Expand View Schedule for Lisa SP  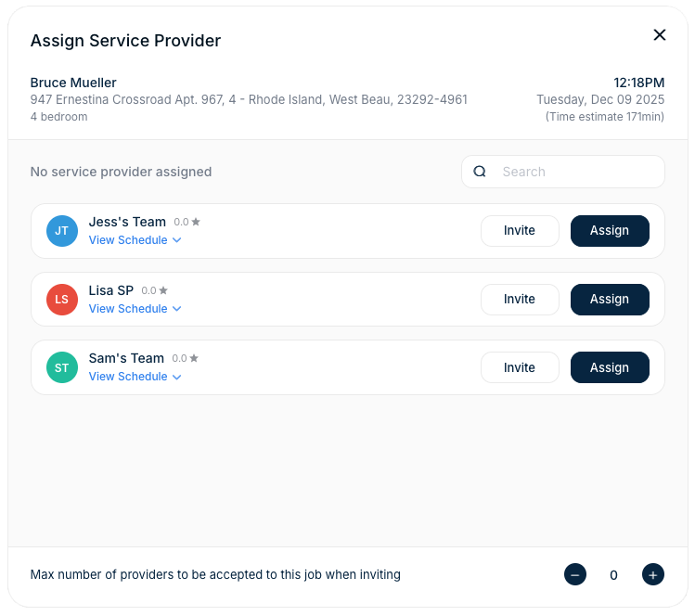click(x=135, y=309)
